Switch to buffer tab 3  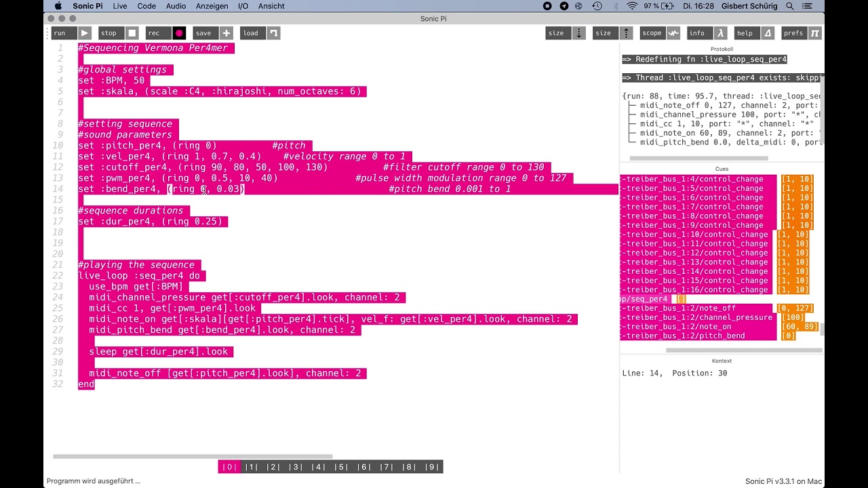coord(296,466)
